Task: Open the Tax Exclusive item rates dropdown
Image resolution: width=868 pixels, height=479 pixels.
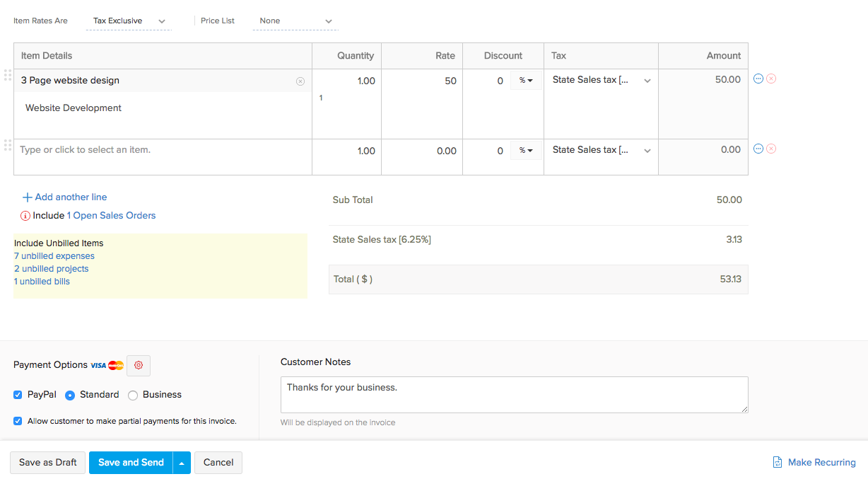Action: [x=129, y=21]
